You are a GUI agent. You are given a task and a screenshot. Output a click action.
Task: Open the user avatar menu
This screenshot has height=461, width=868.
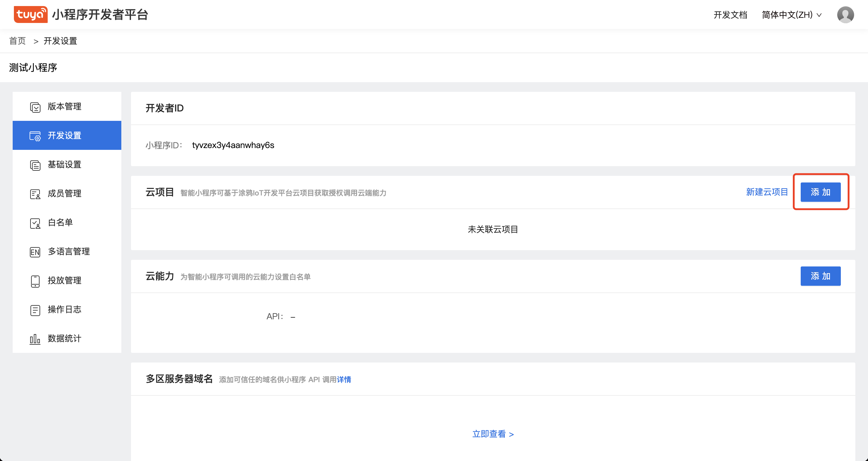(845, 15)
